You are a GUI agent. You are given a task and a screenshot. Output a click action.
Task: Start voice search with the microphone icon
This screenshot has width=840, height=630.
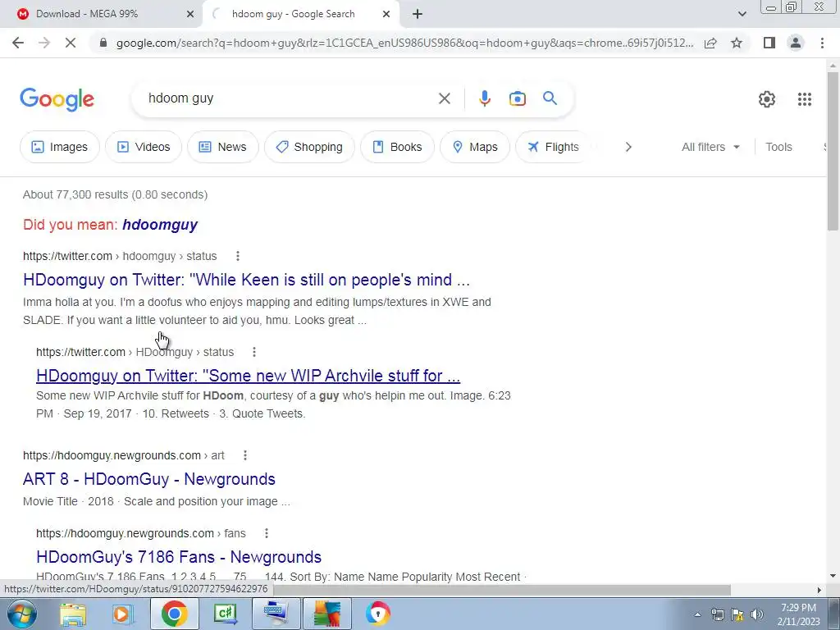pyautogui.click(x=484, y=98)
